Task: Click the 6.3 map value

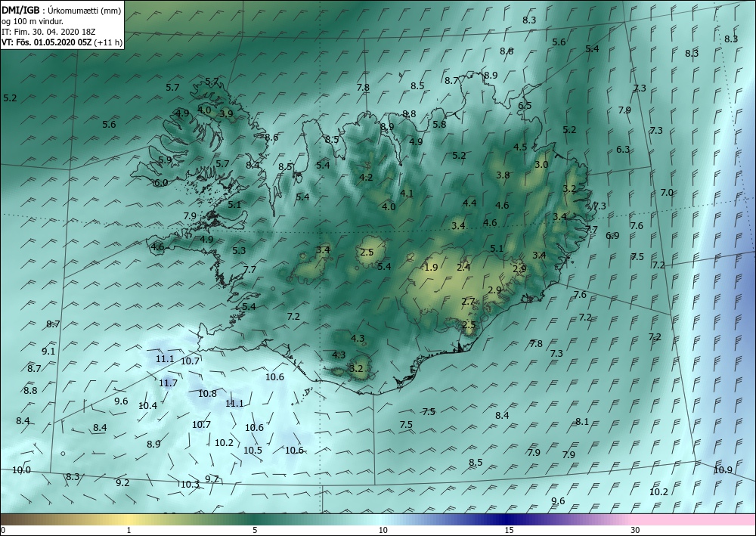Action: click(623, 150)
